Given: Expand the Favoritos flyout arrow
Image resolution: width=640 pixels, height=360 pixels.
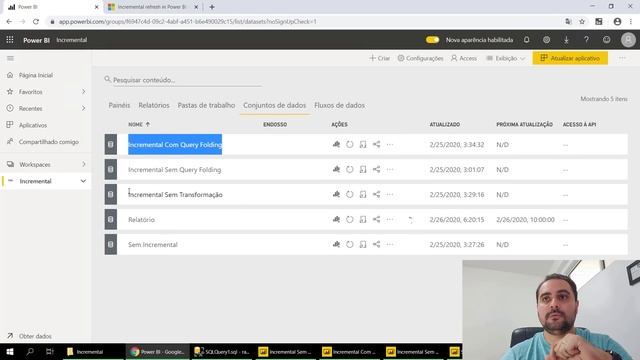Looking at the screenshot, I should tap(83, 92).
